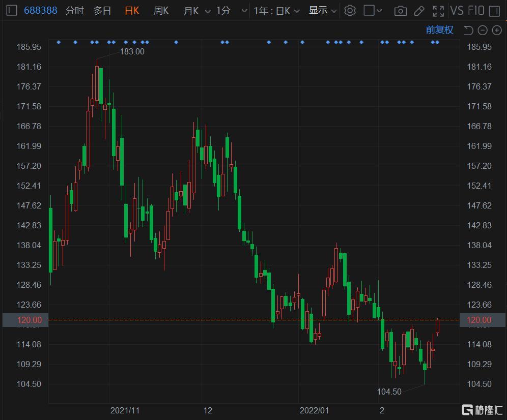The width and height of the screenshot is (507, 420).
Task: Open chart settings gear icon
Action: [350, 11]
